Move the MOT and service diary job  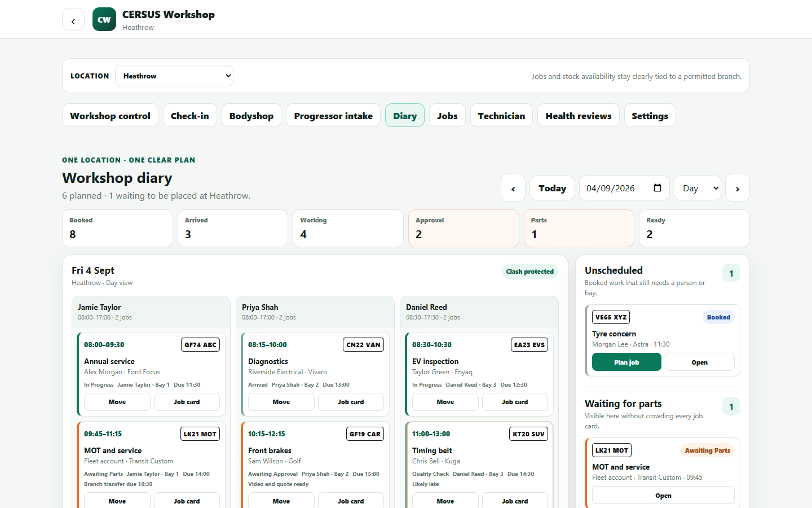click(x=117, y=501)
